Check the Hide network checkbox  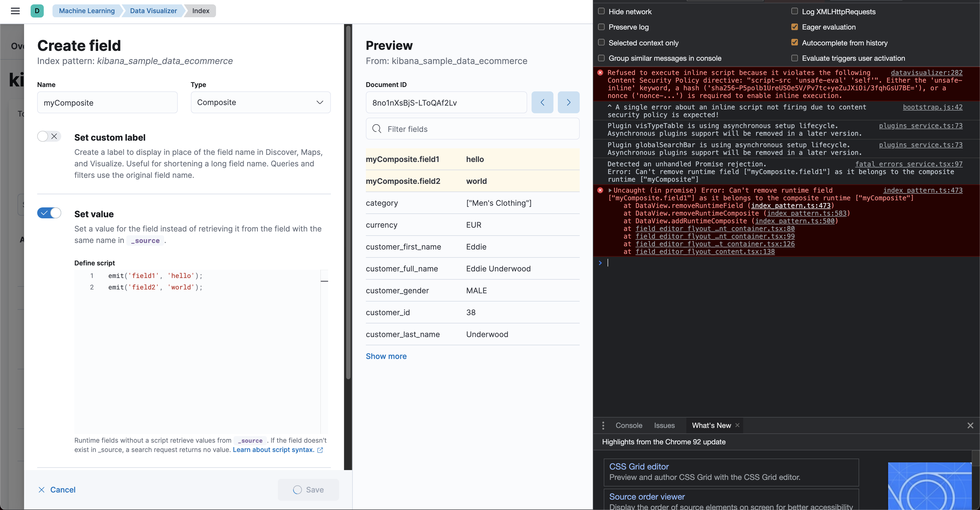coord(602,11)
